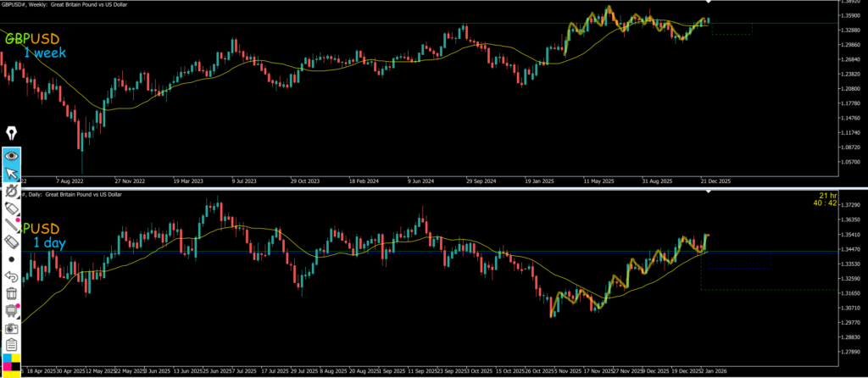The image size is (868, 378).
Task: Click the pen nib icon above the toolbar
Action: 12,133
